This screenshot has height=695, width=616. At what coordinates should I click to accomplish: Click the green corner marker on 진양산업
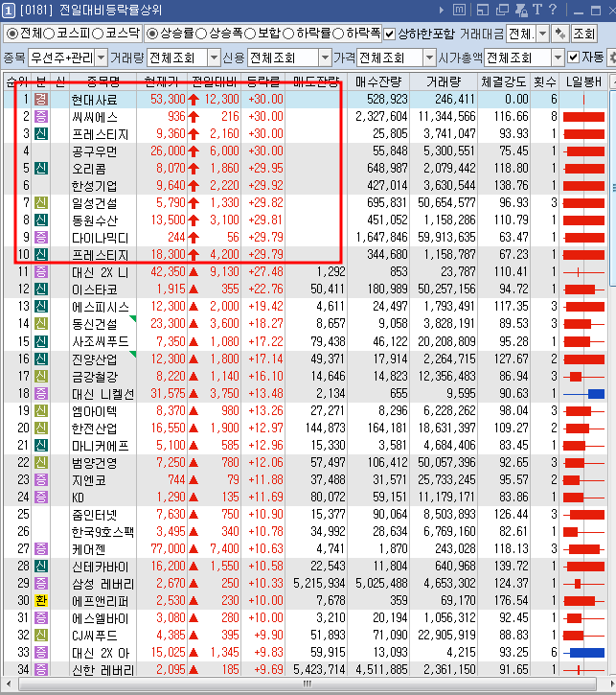tap(132, 354)
